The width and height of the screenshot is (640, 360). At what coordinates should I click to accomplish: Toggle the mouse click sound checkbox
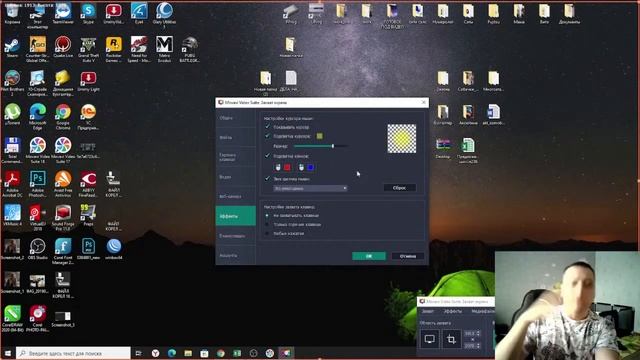click(268, 179)
